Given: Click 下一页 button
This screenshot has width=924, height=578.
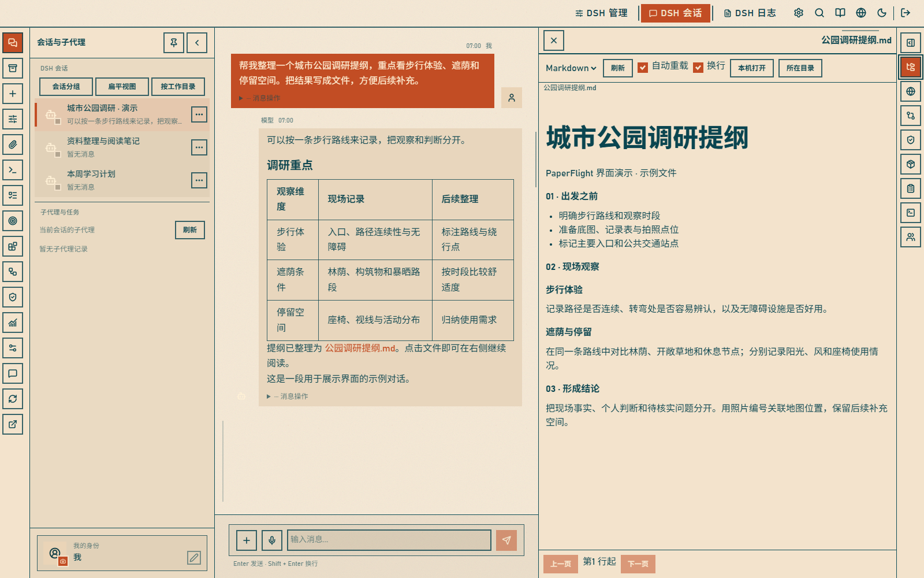Looking at the screenshot, I should [638, 564].
